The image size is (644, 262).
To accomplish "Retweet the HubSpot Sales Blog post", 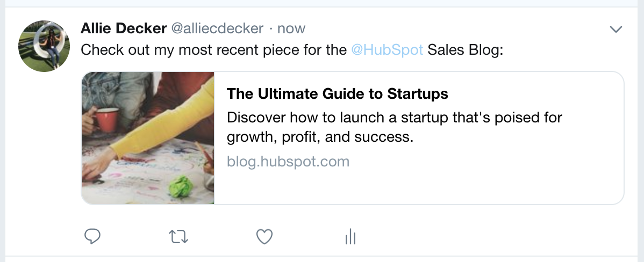I will pos(178,236).
